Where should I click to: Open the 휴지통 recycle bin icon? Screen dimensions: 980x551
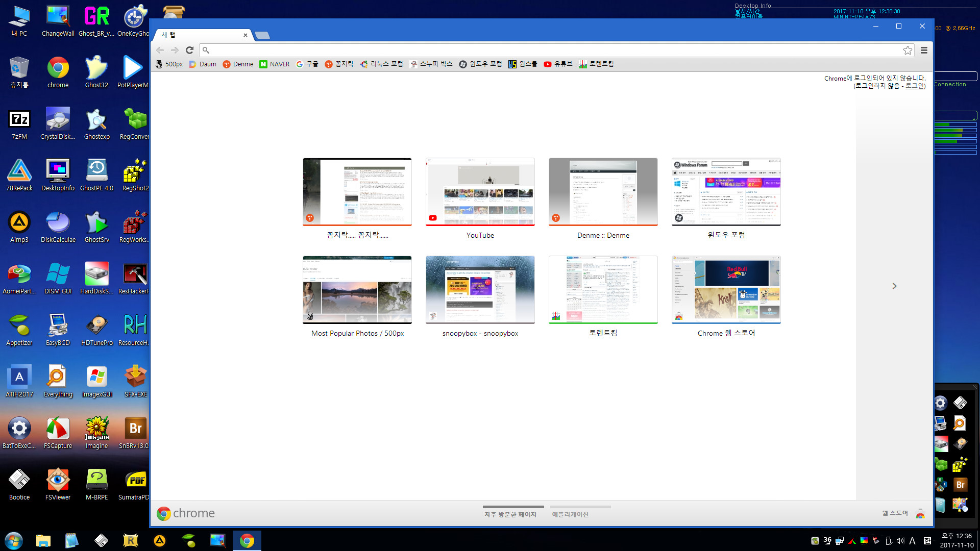(19, 73)
